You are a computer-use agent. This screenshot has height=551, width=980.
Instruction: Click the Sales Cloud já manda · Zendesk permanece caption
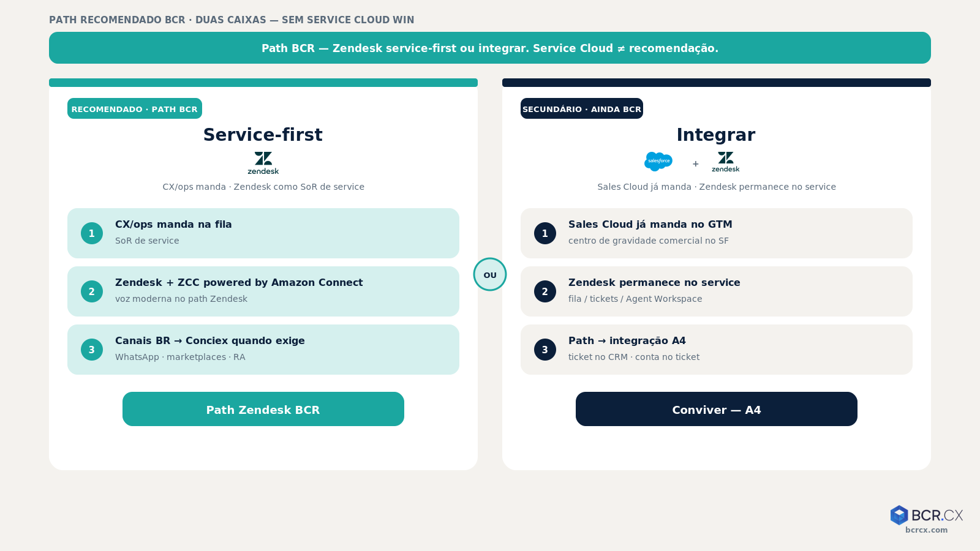click(717, 187)
